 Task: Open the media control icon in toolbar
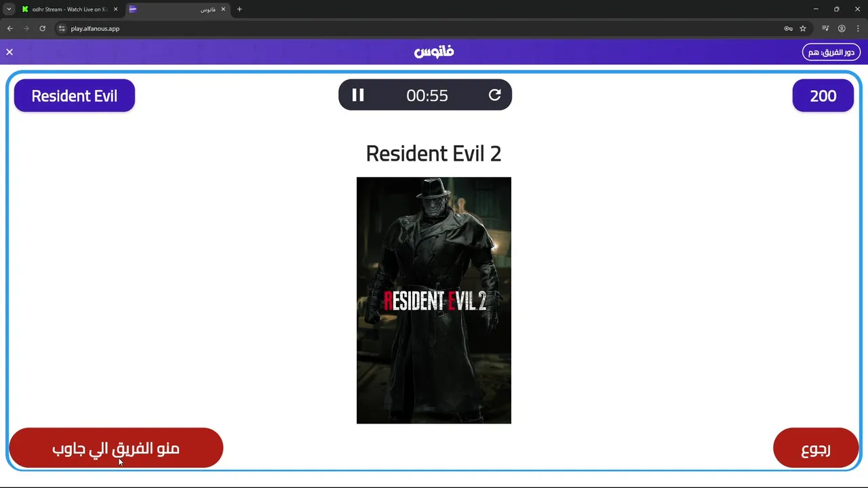(825, 28)
